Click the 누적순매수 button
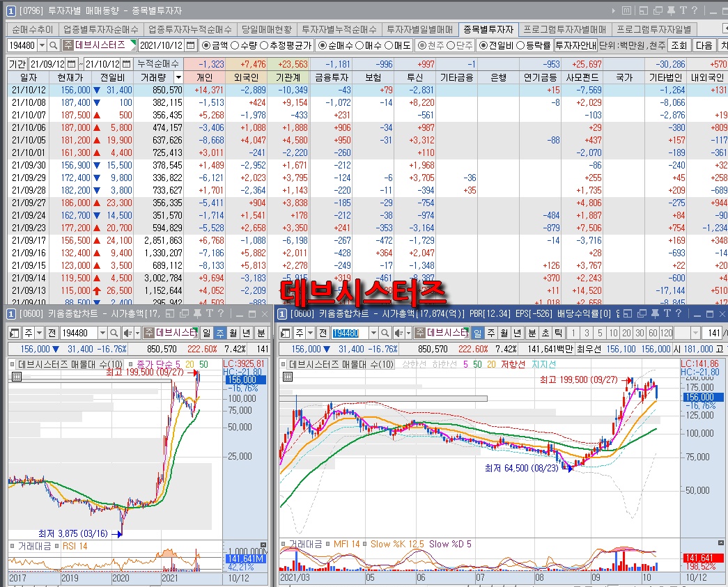728x587 pixels. [158, 64]
